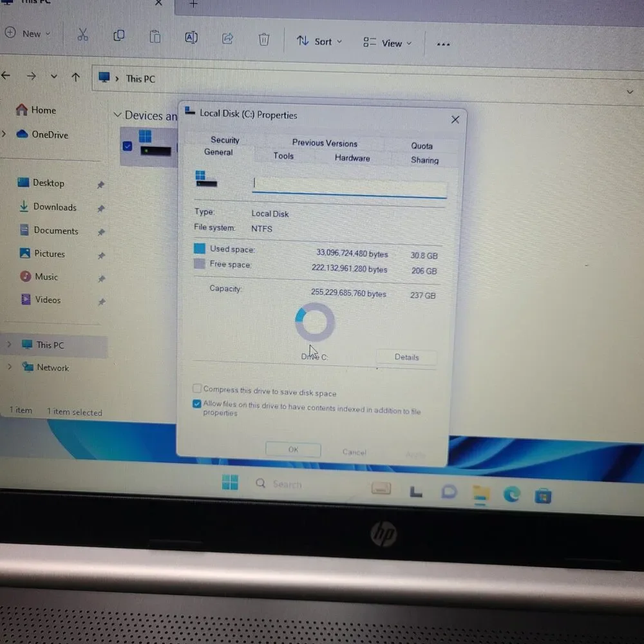The height and width of the screenshot is (644, 644).
Task: Open File Explorer from taskbar
Action: 480,494
